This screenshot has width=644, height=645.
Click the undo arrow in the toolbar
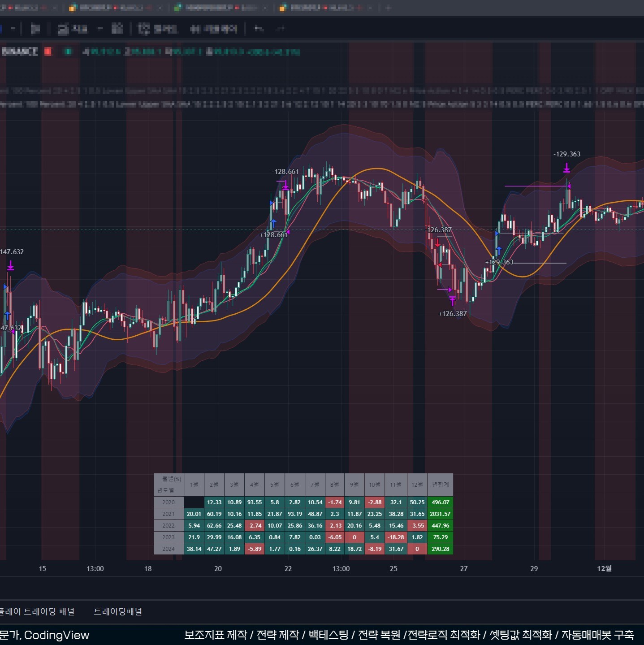(259, 29)
